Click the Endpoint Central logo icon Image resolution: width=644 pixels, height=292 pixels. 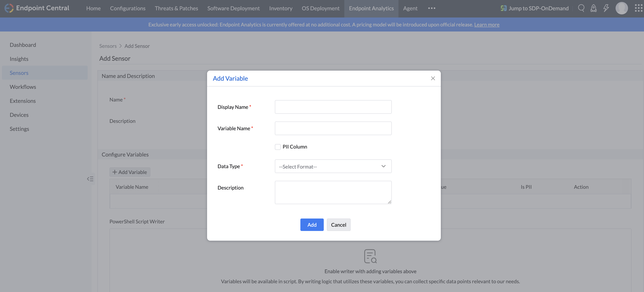tap(9, 8)
